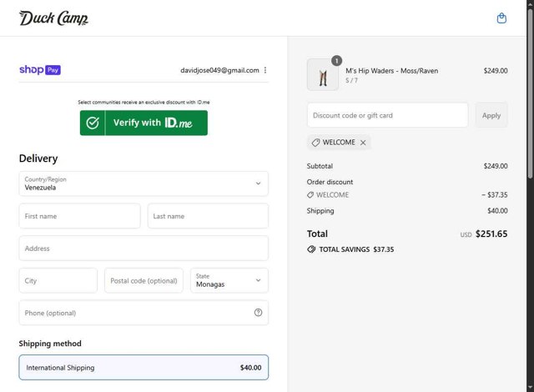Screen dimensions: 534x392
Task: Click the Phone (optional) field
Action: (x=144, y=313)
